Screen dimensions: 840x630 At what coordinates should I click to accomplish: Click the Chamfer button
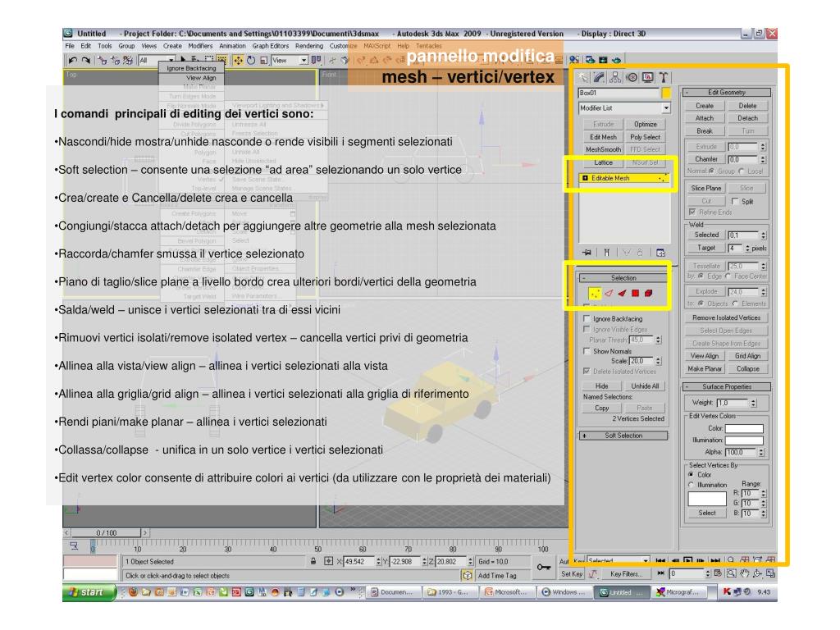click(706, 159)
